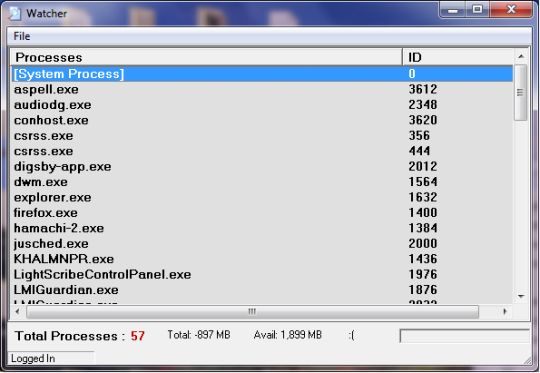Screen dimensions: 540x373
Task: Select csrss.exe with ID 356
Action: (262, 136)
